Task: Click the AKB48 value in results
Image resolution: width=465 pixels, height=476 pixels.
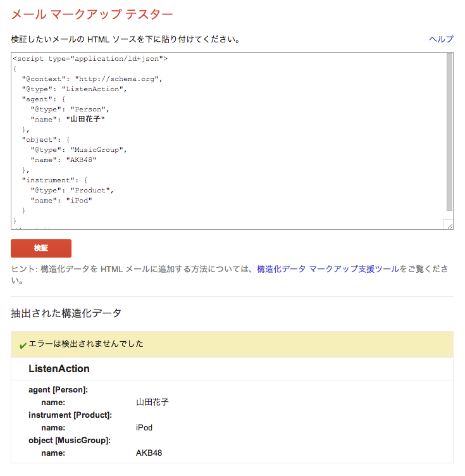Action: point(149,453)
